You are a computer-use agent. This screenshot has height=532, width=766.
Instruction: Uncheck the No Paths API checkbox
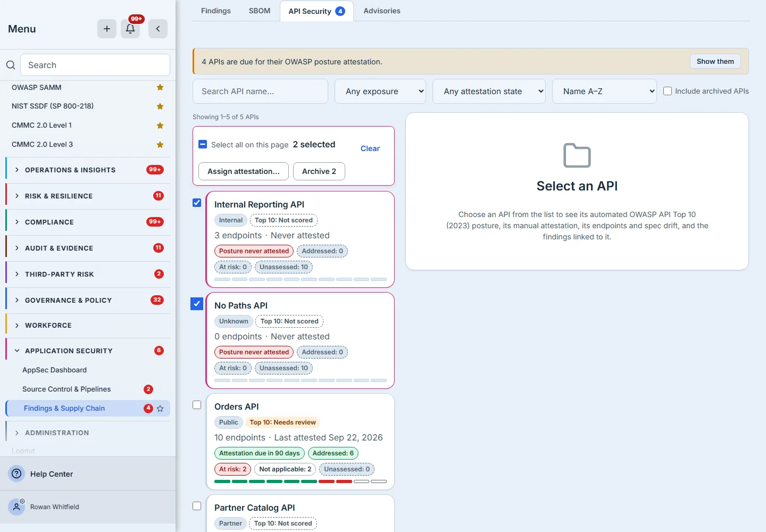click(x=197, y=304)
